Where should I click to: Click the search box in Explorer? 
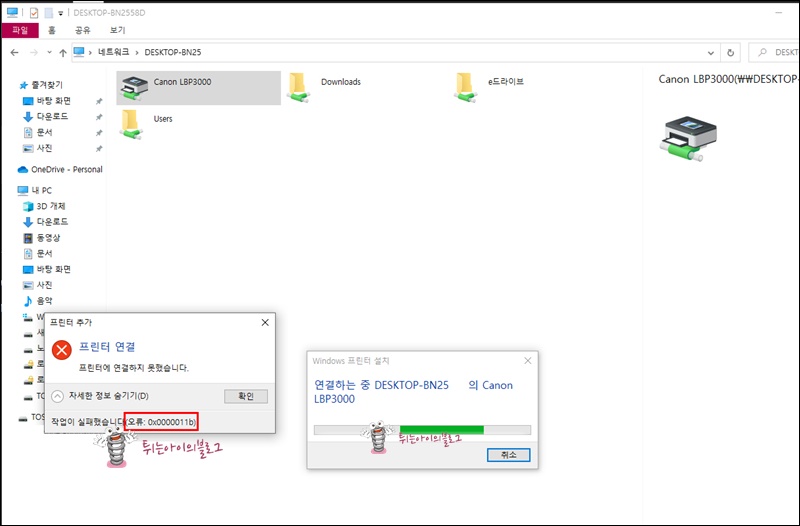tap(774, 53)
